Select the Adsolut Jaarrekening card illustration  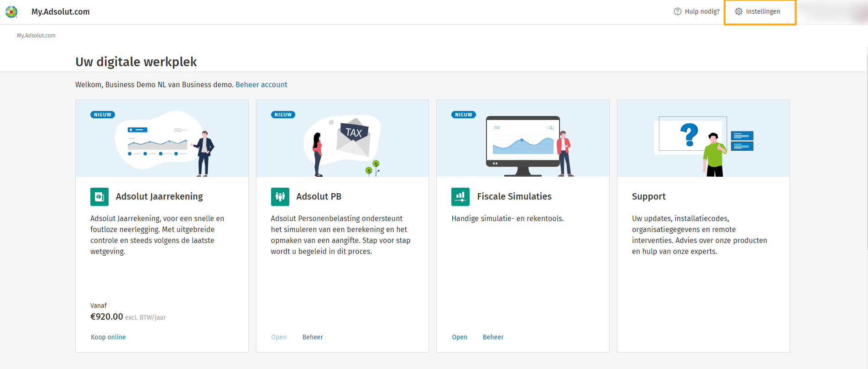point(162,138)
